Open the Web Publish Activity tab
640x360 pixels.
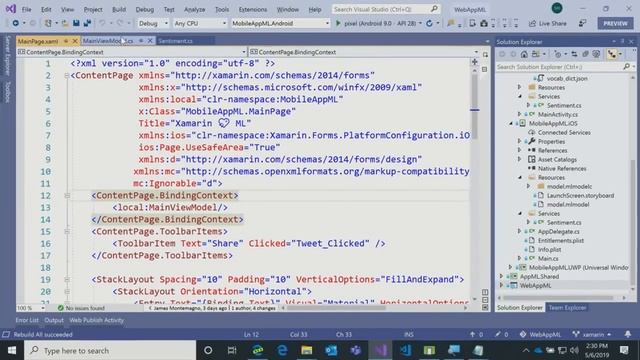[97, 320]
